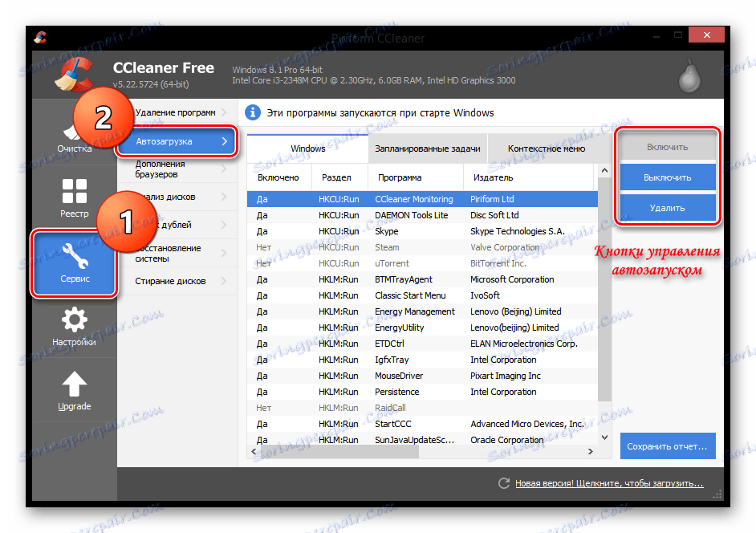
Task: Minimize the CCleaner window
Action: pos(656,35)
